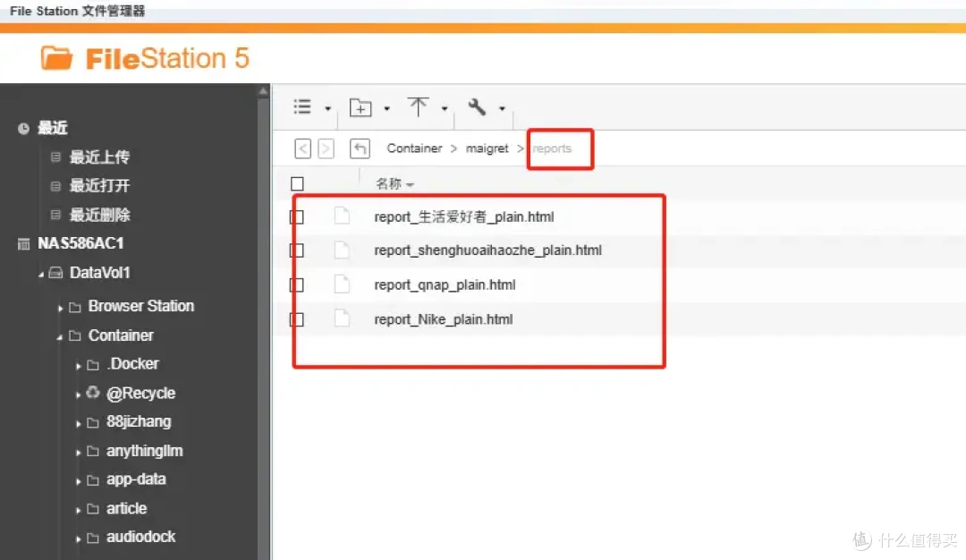966x560 pixels.
Task: Expand the app-data folder node
Action: coord(78,481)
